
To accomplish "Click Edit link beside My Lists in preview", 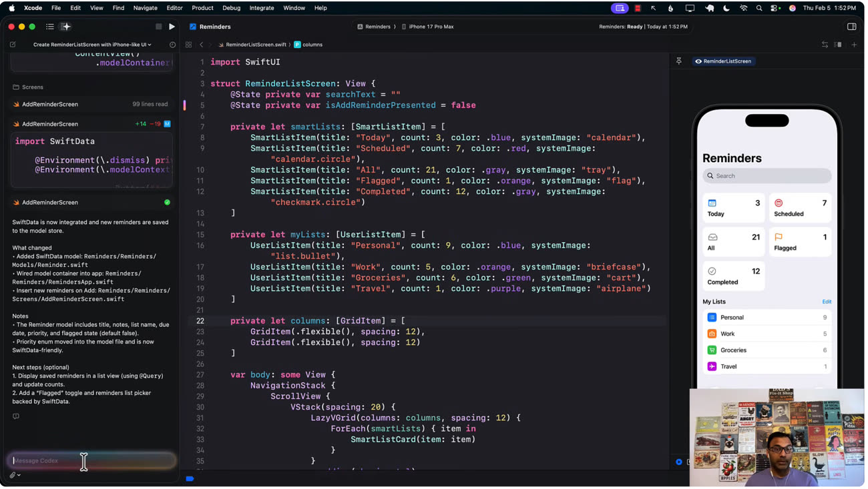I will tap(827, 302).
